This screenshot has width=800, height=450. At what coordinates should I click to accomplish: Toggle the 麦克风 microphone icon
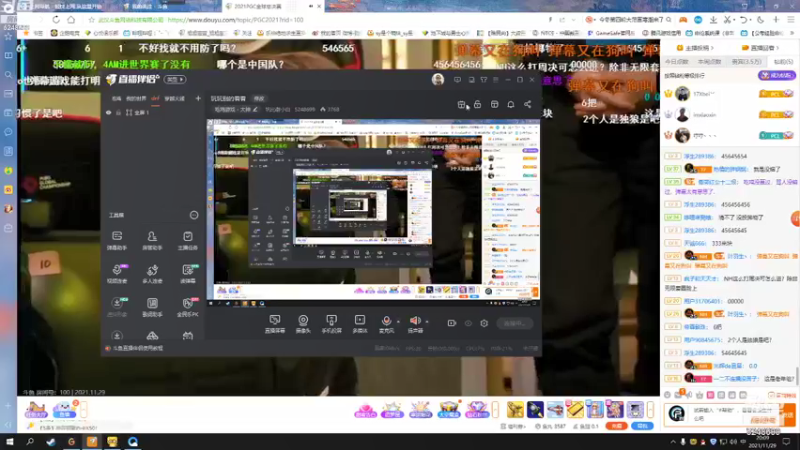pyautogui.click(x=386, y=323)
